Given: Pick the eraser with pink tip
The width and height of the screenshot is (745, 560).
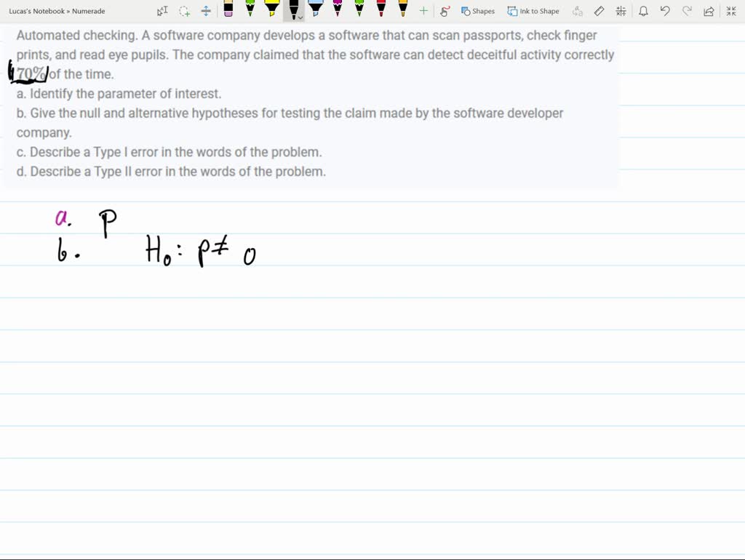Looking at the screenshot, I should pyautogui.click(x=228, y=9).
